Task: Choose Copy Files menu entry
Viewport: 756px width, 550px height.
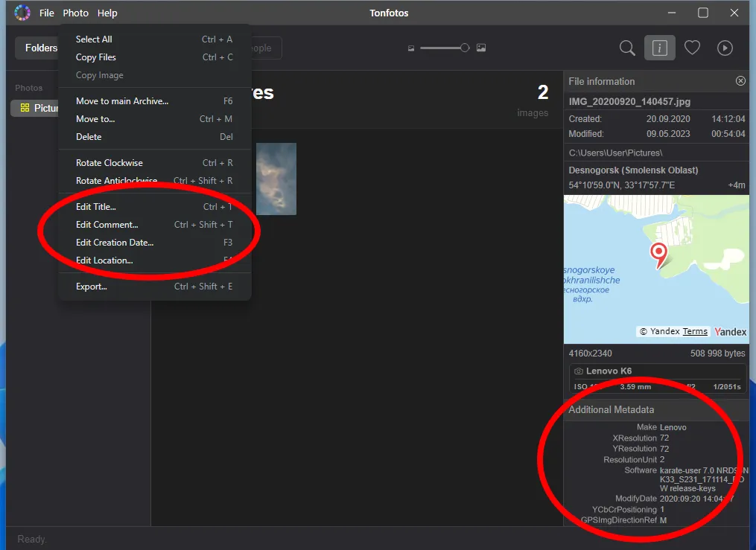Action: coord(154,57)
